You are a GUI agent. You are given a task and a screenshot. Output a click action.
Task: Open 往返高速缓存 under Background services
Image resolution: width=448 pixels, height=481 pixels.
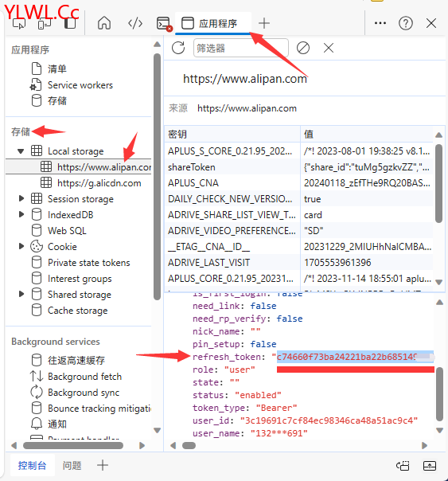pos(76,361)
